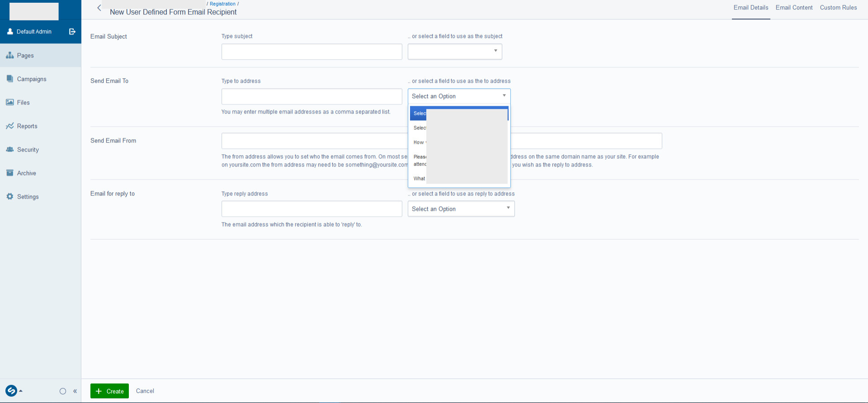This screenshot has height=403, width=868.
Task: Open the reply to address field dropdown
Action: [461, 209]
